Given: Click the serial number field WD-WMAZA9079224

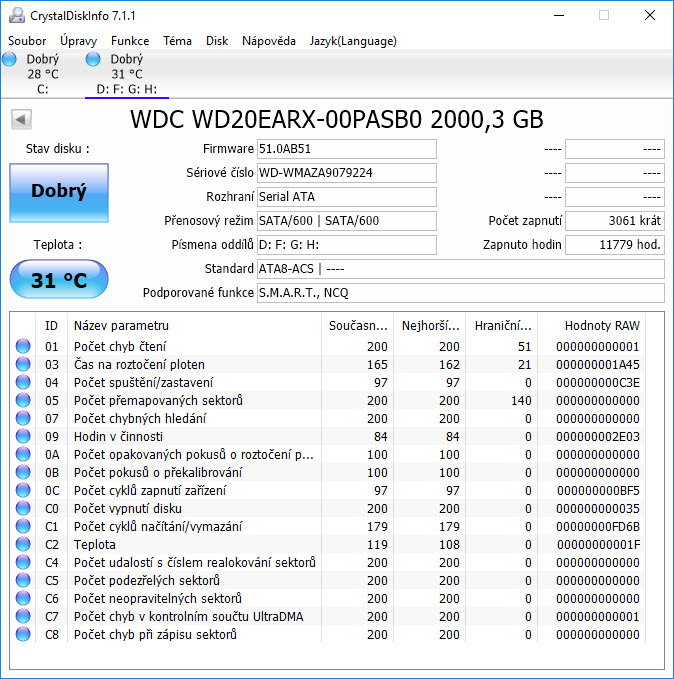Looking at the screenshot, I should 347,173.
